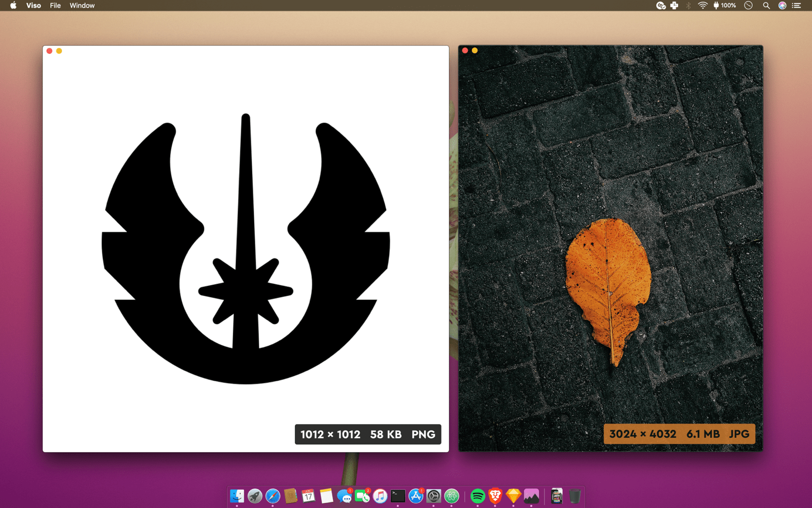Open Terminal from the dock
Screen dimensions: 812x508
398,496
